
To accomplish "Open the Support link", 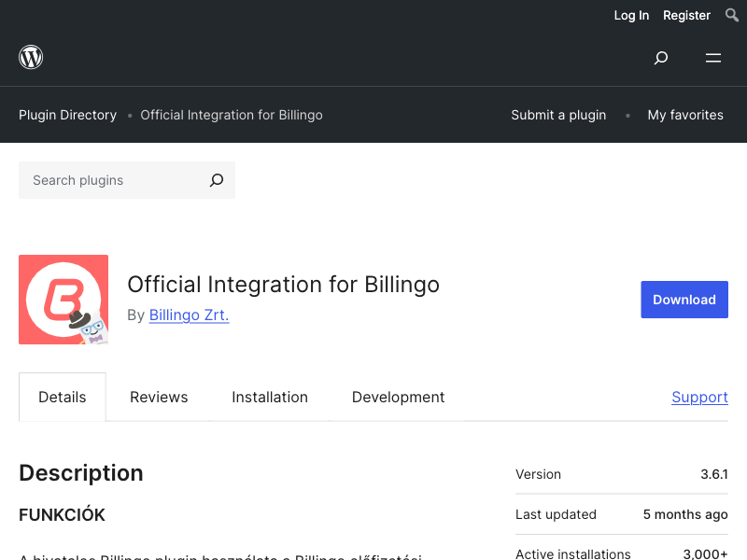I will click(699, 398).
